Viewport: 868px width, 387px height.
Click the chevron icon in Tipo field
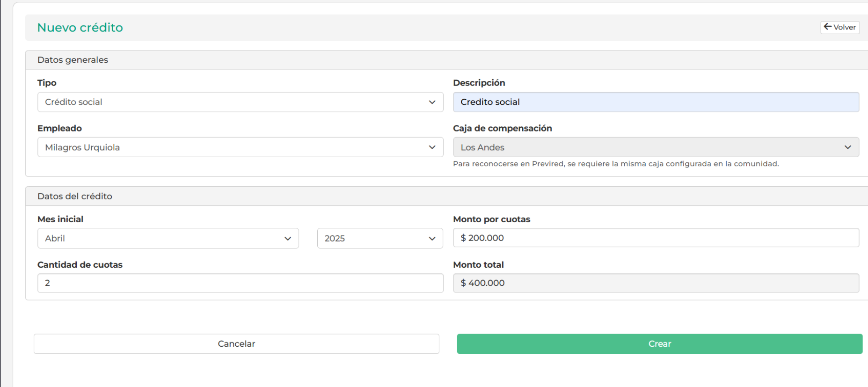point(432,102)
